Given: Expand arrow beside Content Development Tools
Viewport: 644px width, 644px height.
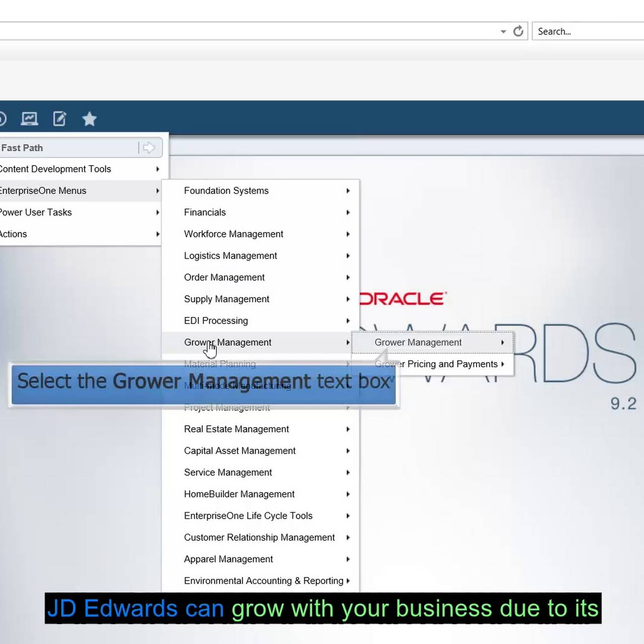Looking at the screenshot, I should click(157, 169).
